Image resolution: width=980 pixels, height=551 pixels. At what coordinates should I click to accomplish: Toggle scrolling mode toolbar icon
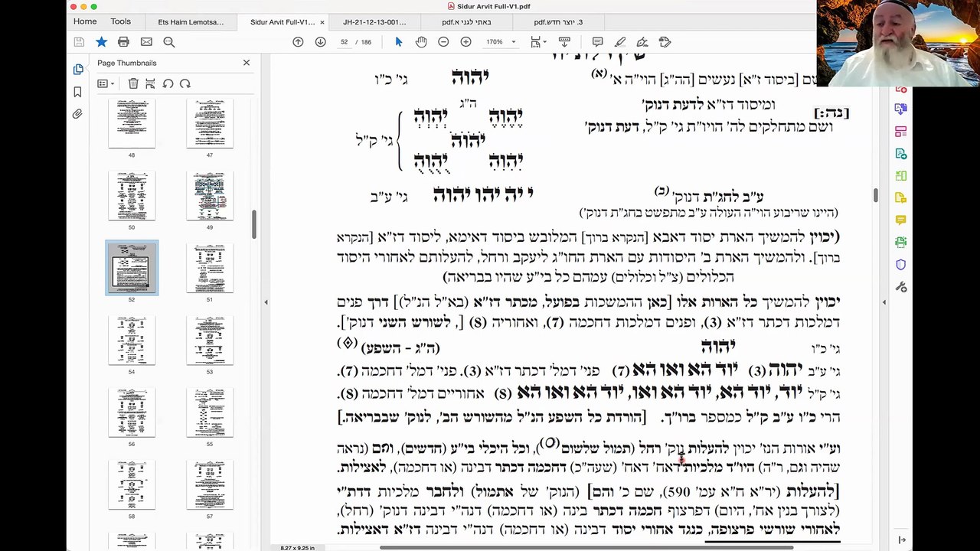point(565,42)
